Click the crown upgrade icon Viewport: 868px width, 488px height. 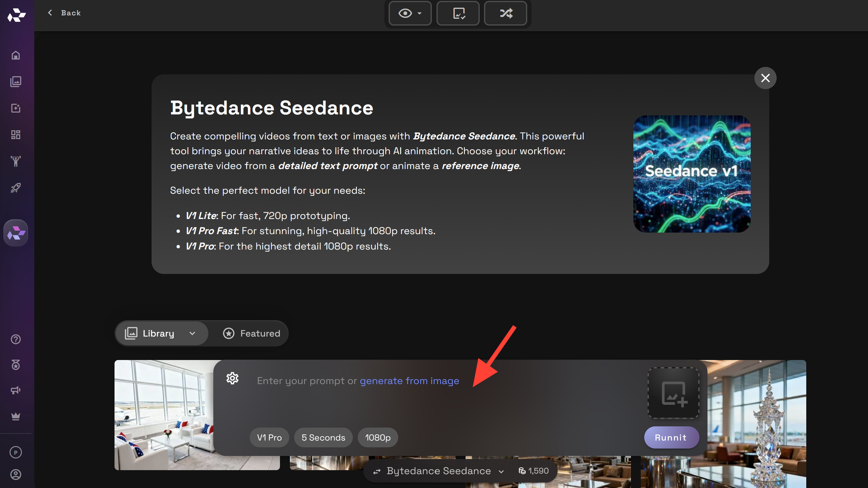[16, 416]
